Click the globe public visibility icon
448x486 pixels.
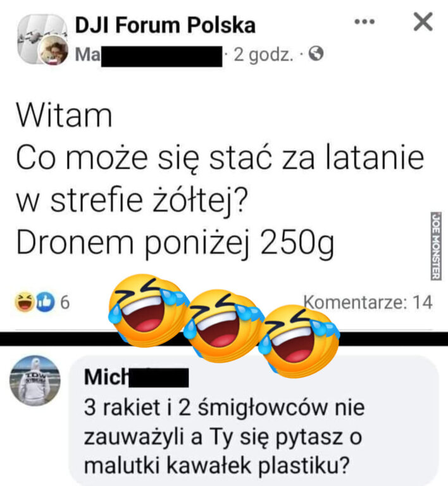point(316,54)
